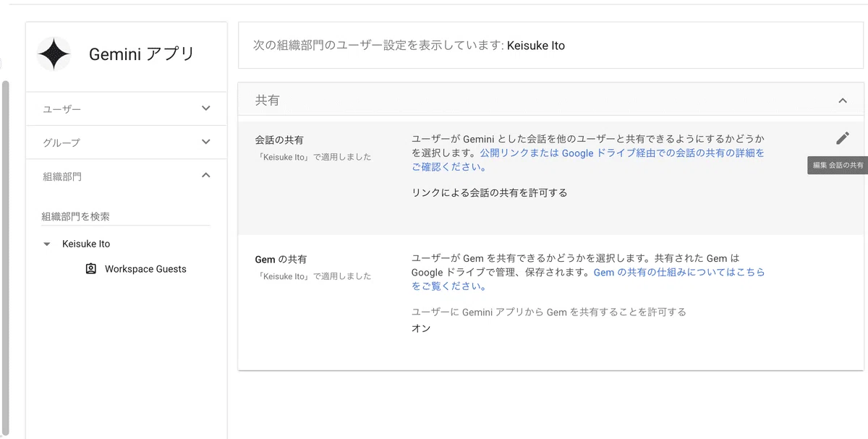The width and height of the screenshot is (868, 439).
Task: Click the Gemini sparkle logo icon
Action: [x=54, y=54]
